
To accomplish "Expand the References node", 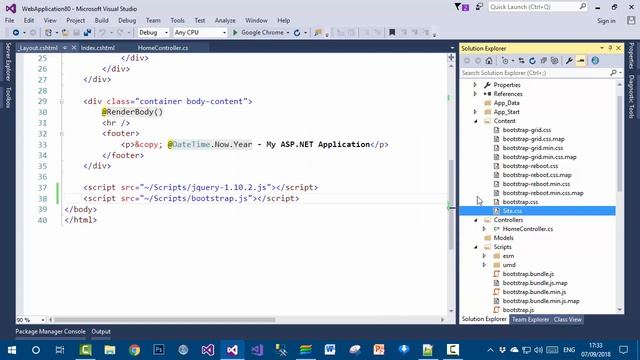I will coord(475,94).
